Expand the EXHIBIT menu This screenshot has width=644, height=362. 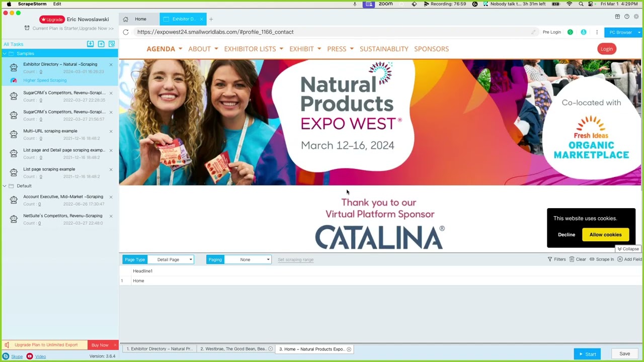pyautogui.click(x=305, y=49)
